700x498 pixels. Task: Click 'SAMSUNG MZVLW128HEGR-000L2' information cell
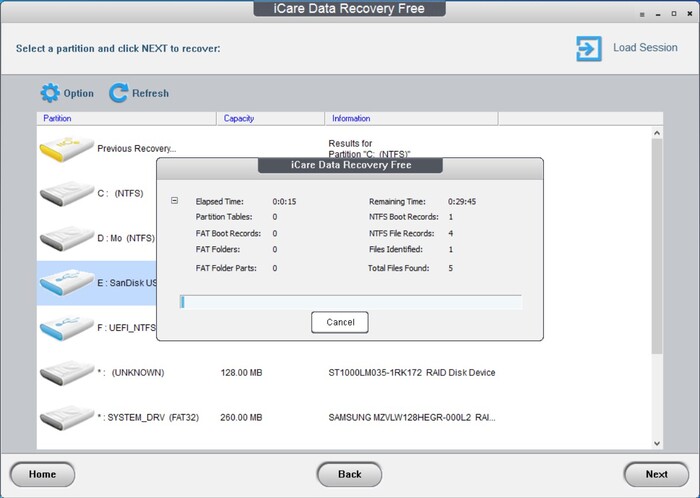tap(412, 418)
